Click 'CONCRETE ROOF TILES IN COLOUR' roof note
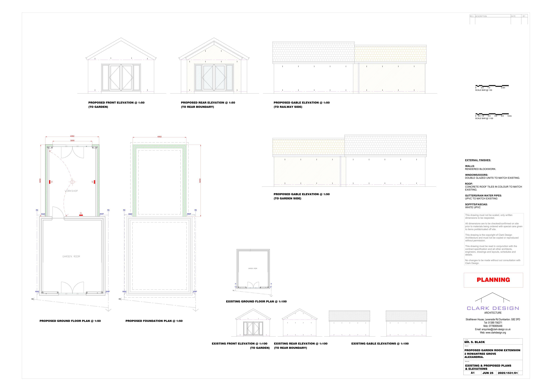This screenshot has height=392, width=555. point(493,187)
